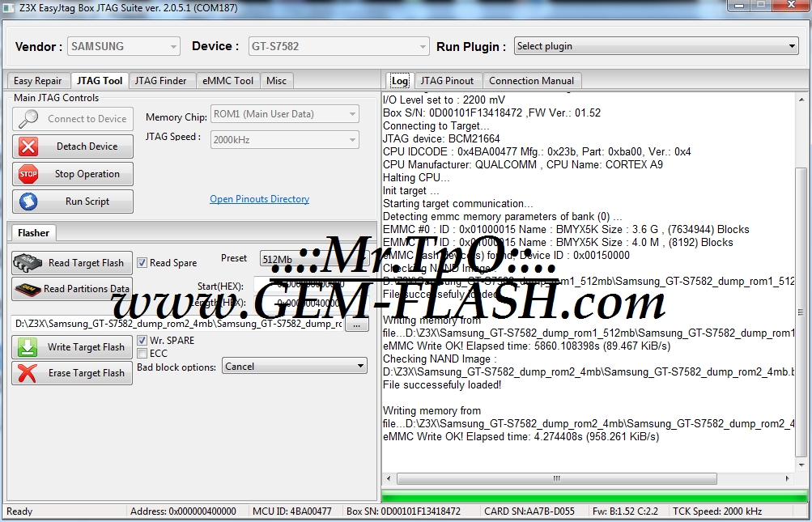Image resolution: width=812 pixels, height=522 pixels.
Task: Click the browse file ellipsis button
Action: (x=357, y=325)
